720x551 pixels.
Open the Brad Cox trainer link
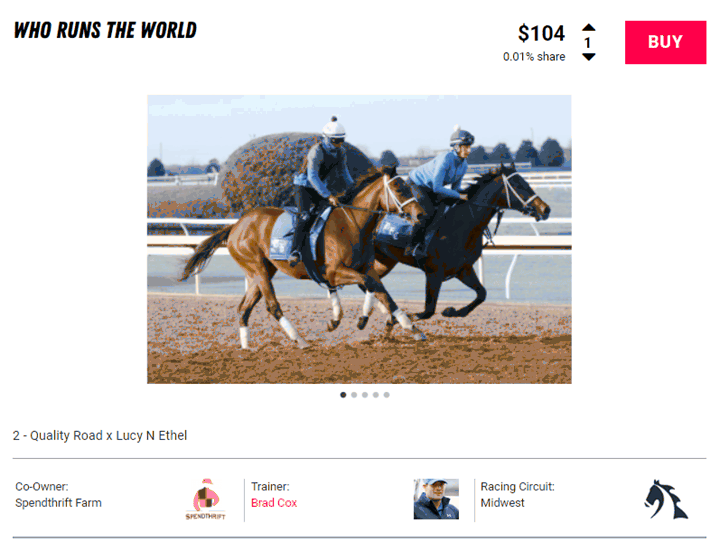274,503
